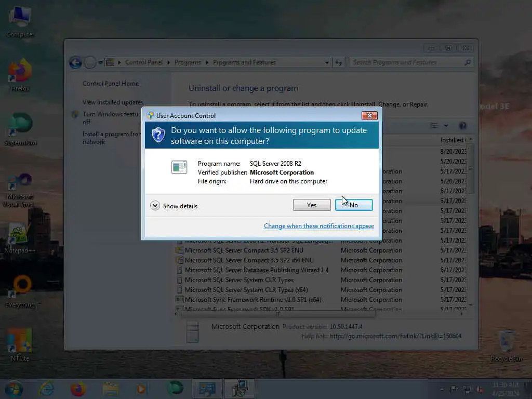532x399 pixels.
Task: Open the Notepad++ desktop shortcut
Action: pos(20,238)
